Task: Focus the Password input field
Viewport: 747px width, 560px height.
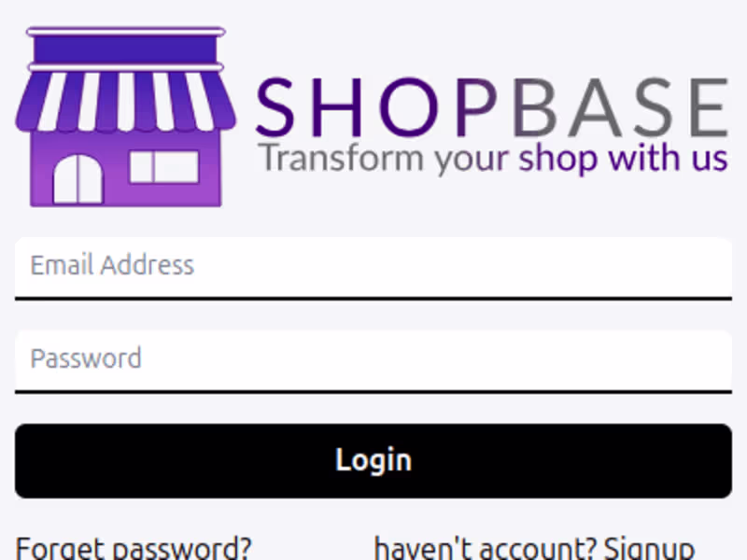Action: pos(373,362)
